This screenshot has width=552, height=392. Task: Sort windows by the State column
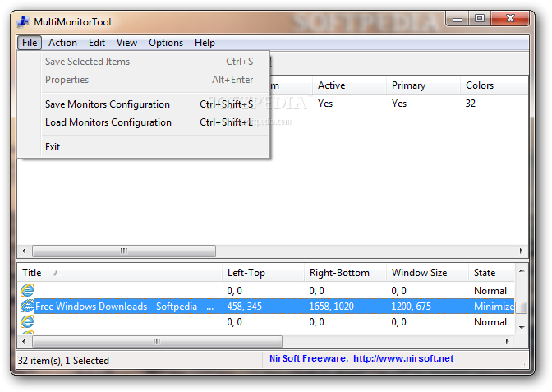(491, 273)
